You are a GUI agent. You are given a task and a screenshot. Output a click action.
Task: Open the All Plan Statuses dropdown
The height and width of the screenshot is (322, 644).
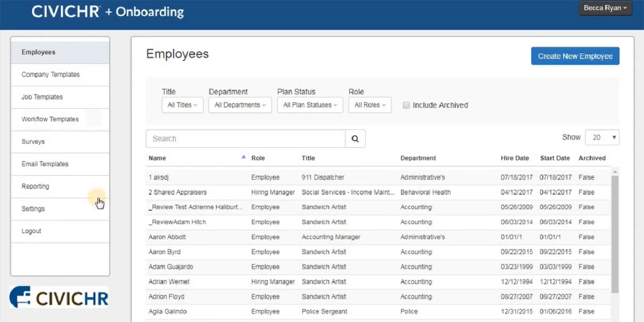click(310, 105)
